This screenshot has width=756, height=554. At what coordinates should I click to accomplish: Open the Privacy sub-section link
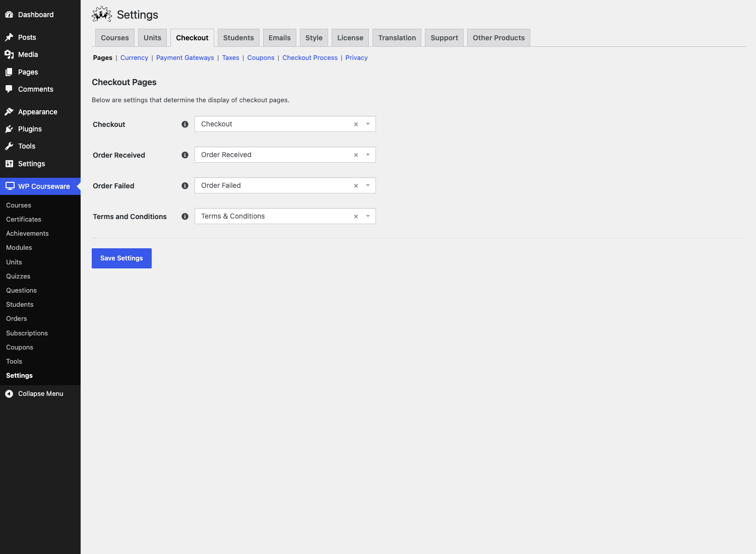click(x=356, y=58)
